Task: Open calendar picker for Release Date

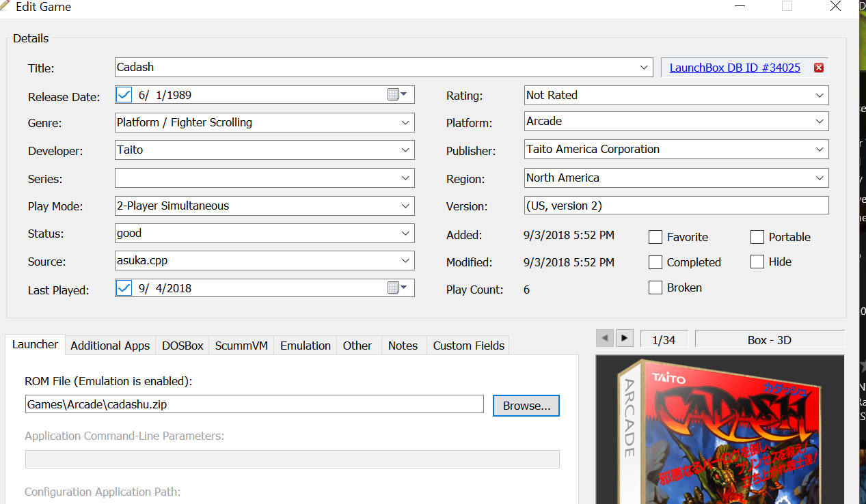Action: (x=397, y=95)
